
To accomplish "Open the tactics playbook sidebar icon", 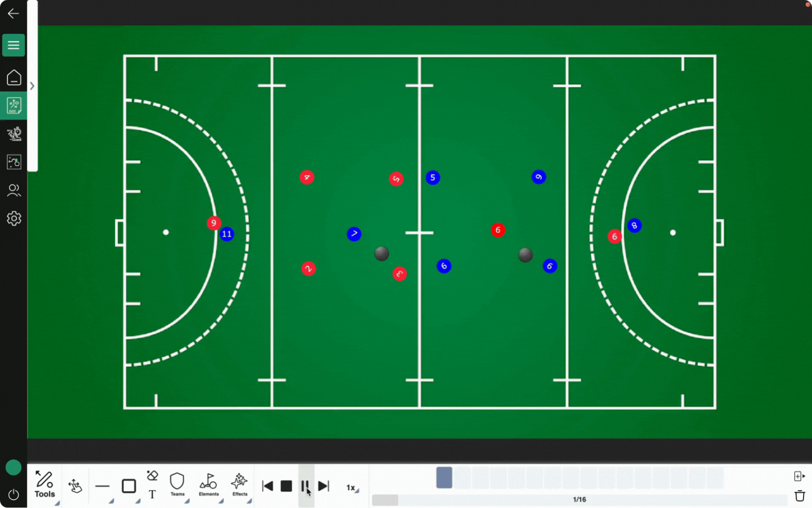I will (14, 106).
